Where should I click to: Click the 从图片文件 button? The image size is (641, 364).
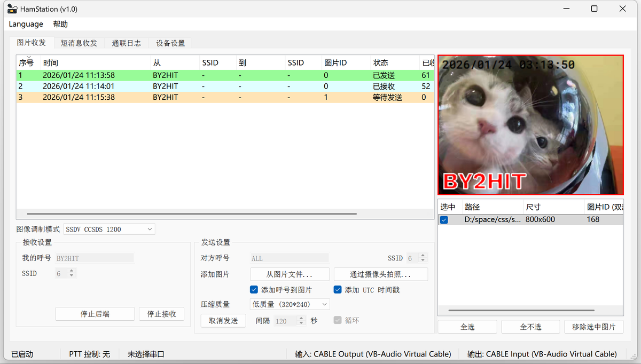290,274
